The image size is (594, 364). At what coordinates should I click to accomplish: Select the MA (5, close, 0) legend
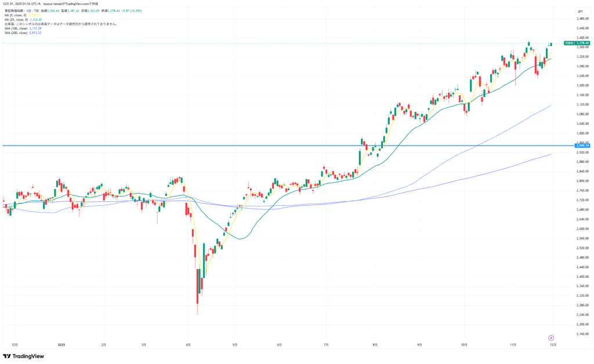pyautogui.click(x=16, y=15)
